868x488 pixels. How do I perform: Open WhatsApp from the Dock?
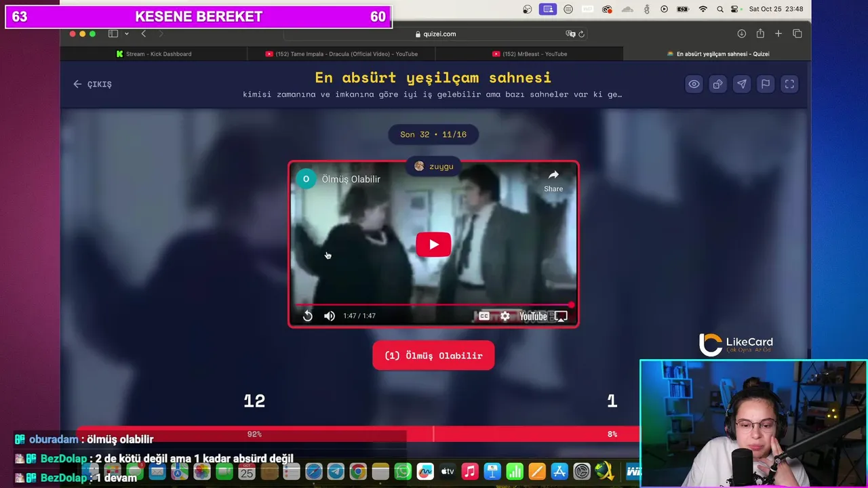403,472
